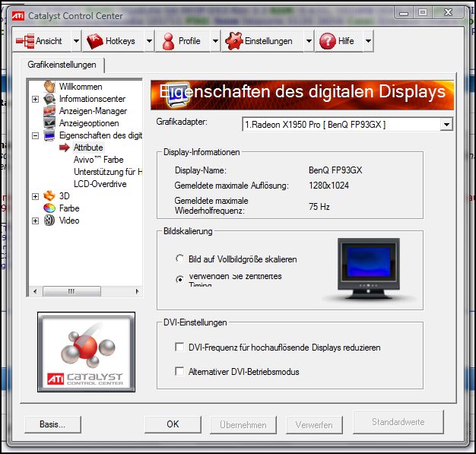Screen dimensions: 476x454
Task: Click the Anzeigeoptionen tree entry
Action: coord(89,123)
